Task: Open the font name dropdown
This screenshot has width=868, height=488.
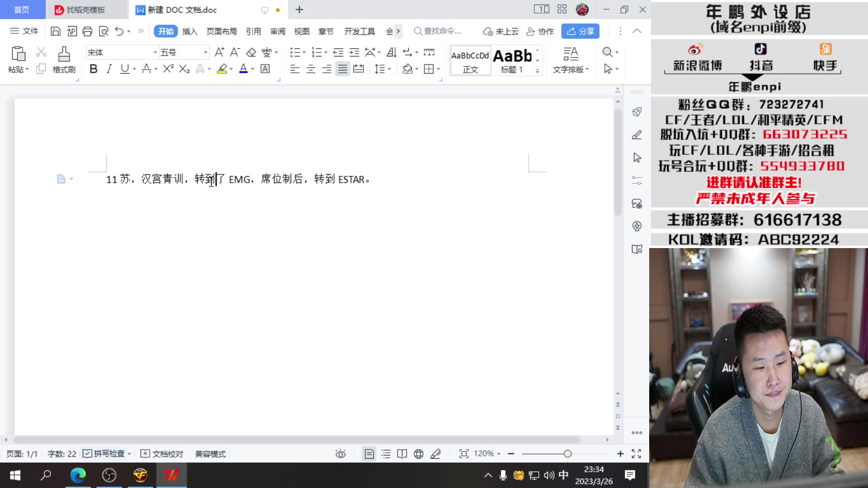Action: [155, 52]
